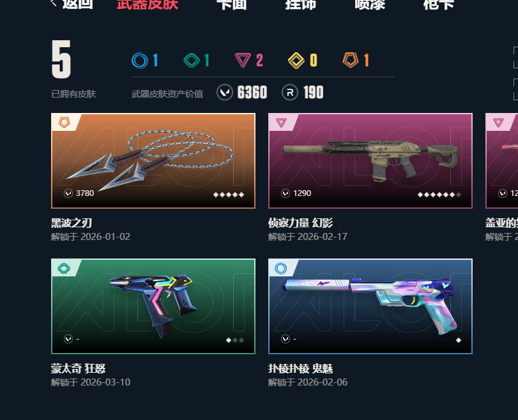
Task: Click the pink tier badge on 幻影 card
Action: [281, 123]
